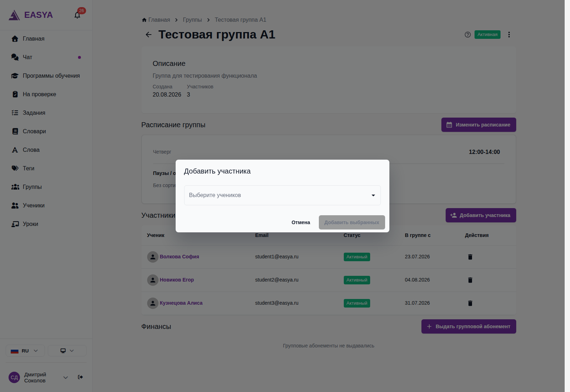Open notifications bell with 26 badge
The width and height of the screenshot is (570, 392).
click(77, 15)
